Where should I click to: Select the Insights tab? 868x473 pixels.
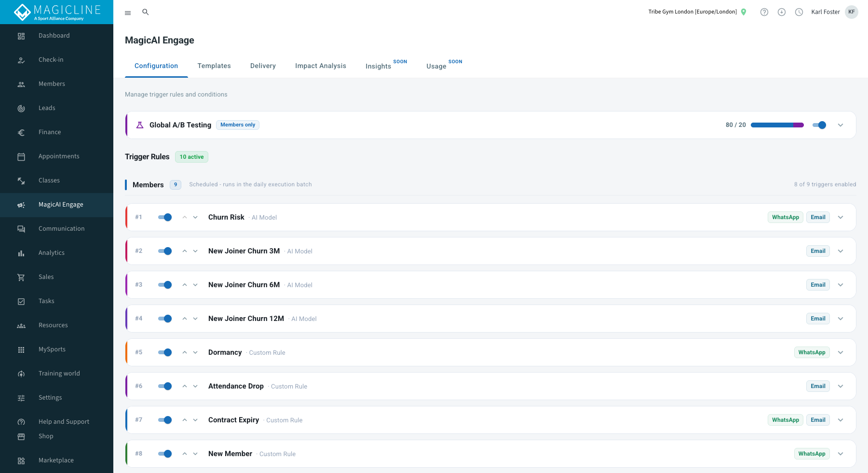coord(386,66)
